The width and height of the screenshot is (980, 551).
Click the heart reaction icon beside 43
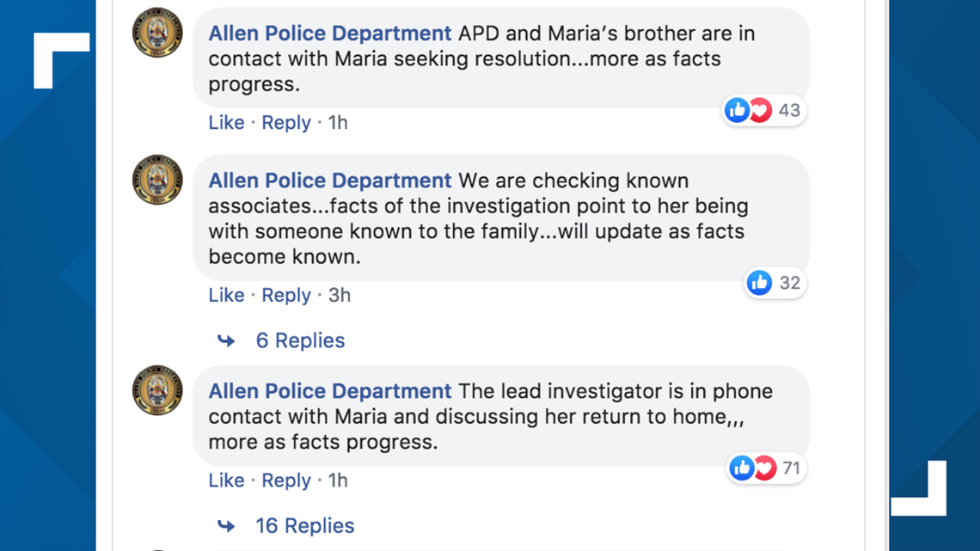click(760, 111)
